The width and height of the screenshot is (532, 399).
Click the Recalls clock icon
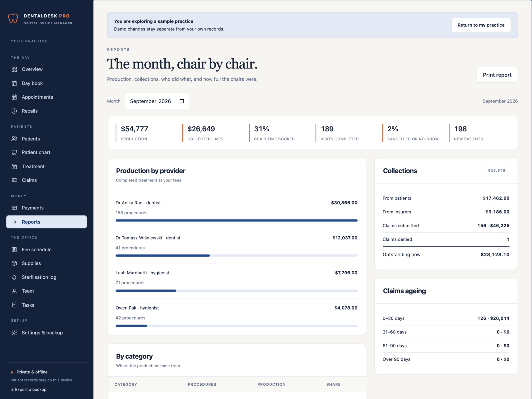pos(14,111)
